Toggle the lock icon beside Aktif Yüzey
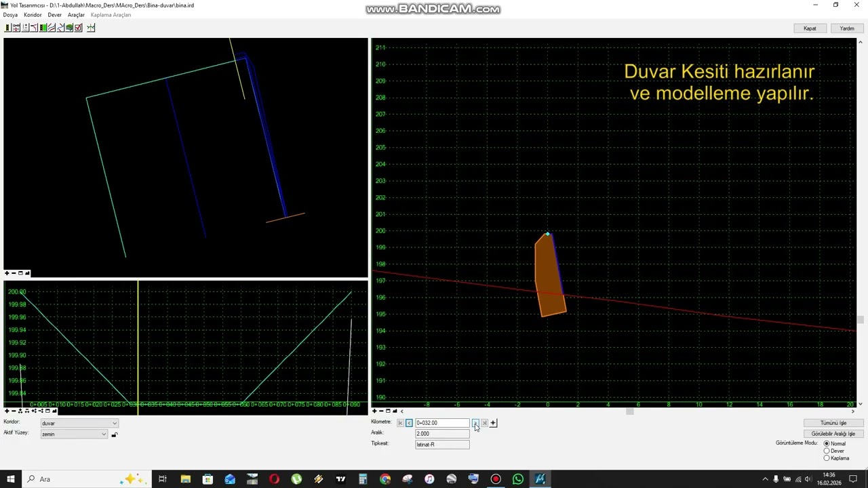Screen dimensions: 868x488 (114, 434)
